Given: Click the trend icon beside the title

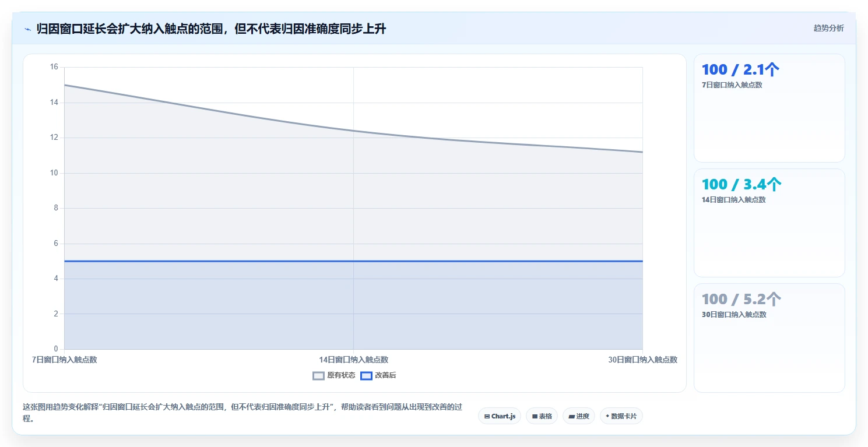Looking at the screenshot, I should [27, 29].
